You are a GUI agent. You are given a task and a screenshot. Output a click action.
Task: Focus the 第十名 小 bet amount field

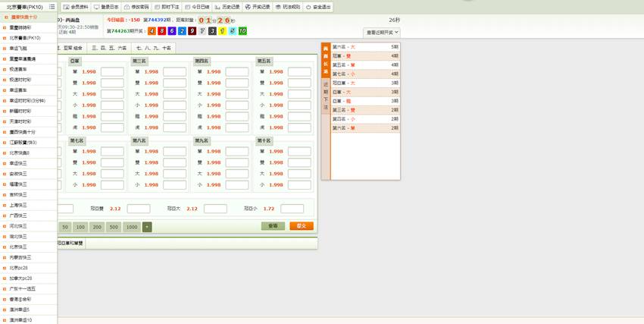click(299, 185)
